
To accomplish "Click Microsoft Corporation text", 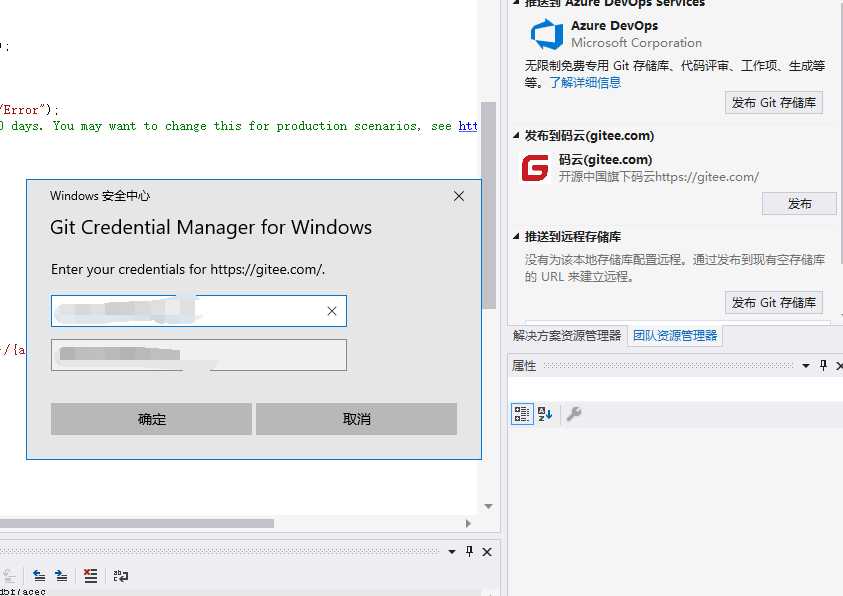I will click(636, 42).
